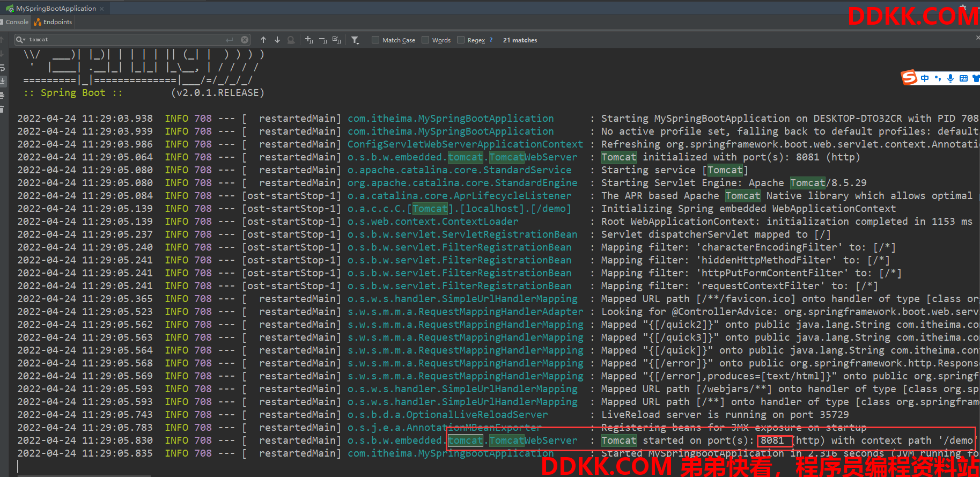Close the MySpringBootApplication run tab
This screenshot has height=477, width=980.
(x=102, y=9)
